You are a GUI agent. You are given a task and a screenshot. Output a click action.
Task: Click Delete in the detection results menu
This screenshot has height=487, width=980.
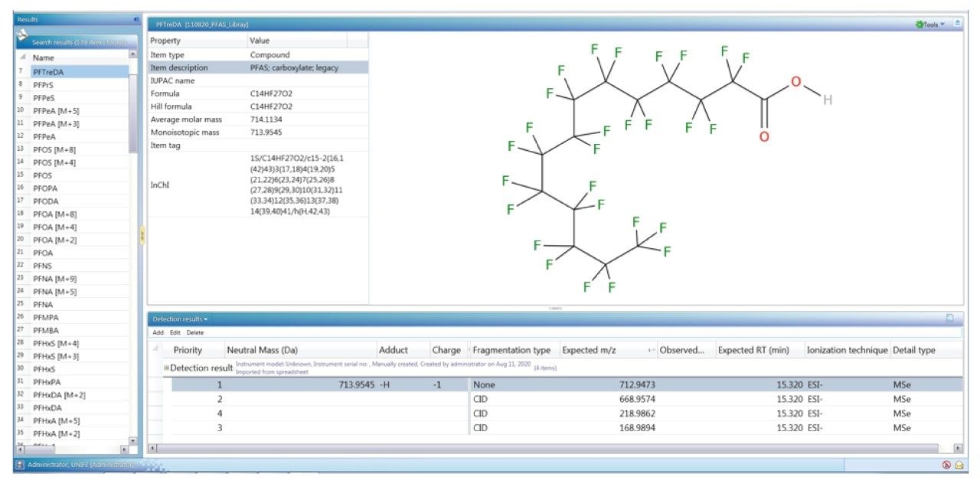[195, 332]
